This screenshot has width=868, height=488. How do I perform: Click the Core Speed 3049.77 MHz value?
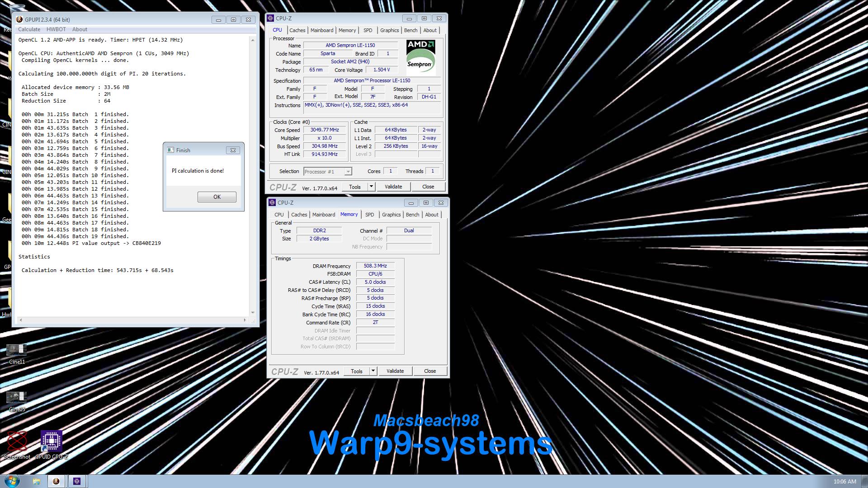[325, 130]
